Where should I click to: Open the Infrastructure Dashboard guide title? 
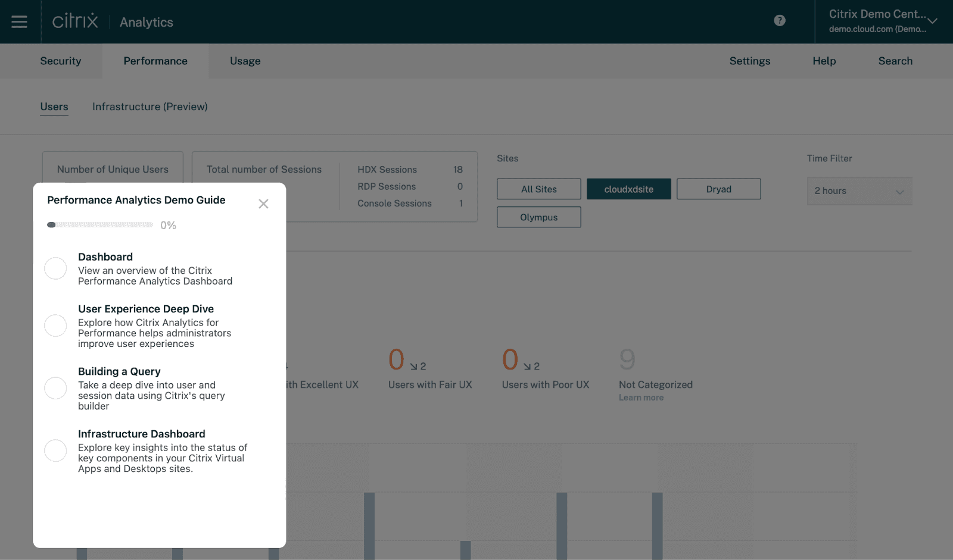[x=142, y=434]
